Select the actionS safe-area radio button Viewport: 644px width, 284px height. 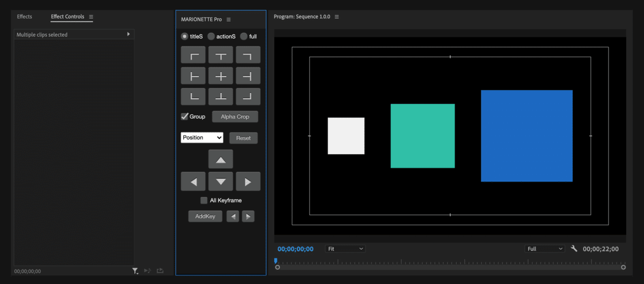211,36
